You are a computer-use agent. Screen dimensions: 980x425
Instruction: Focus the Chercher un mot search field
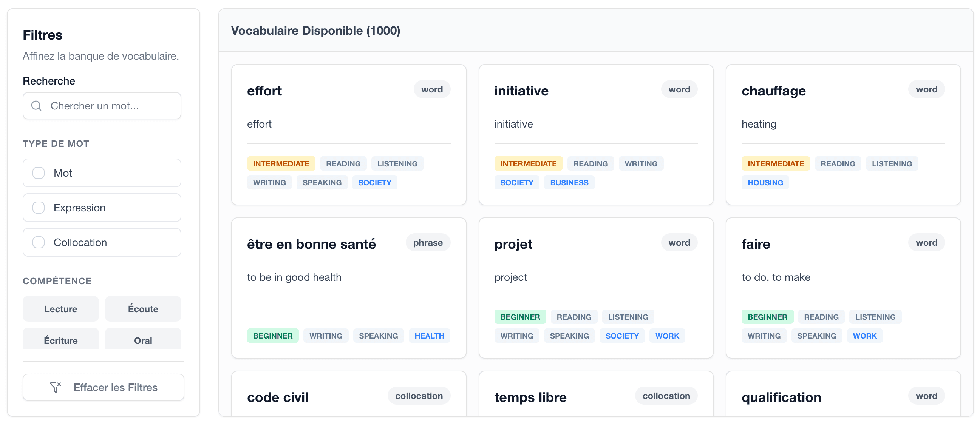(x=102, y=106)
